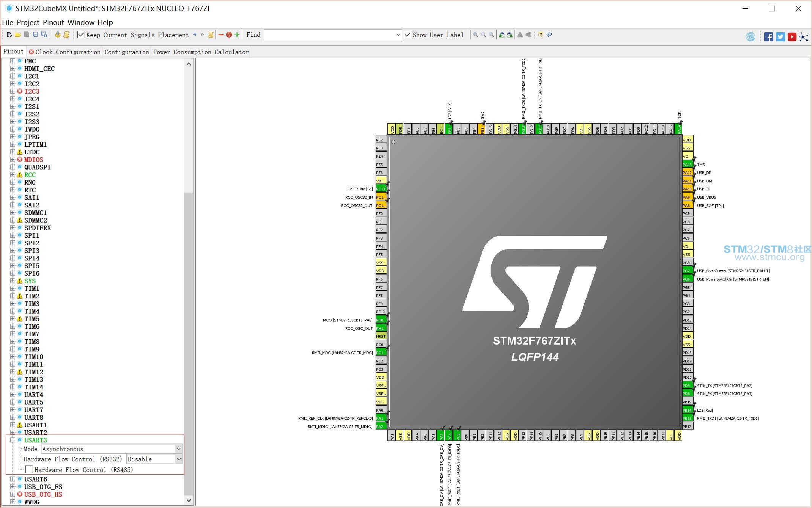
Task: Click the green plus expand icon
Action: 237,35
